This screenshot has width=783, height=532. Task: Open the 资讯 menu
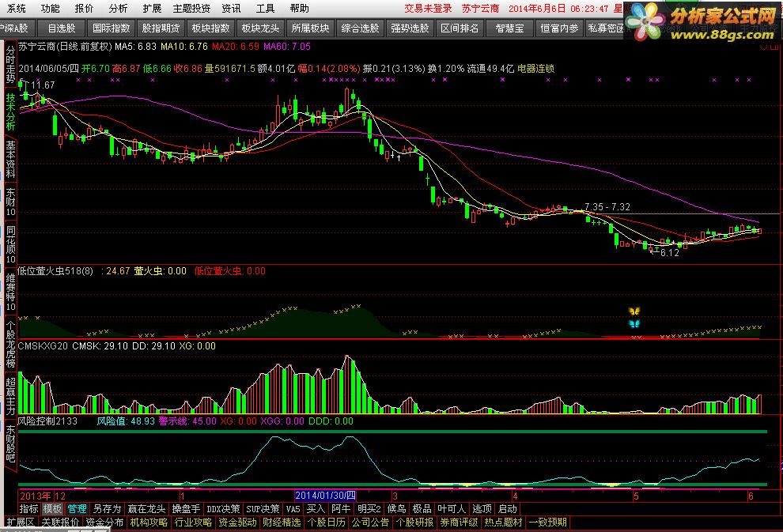[x=231, y=9]
